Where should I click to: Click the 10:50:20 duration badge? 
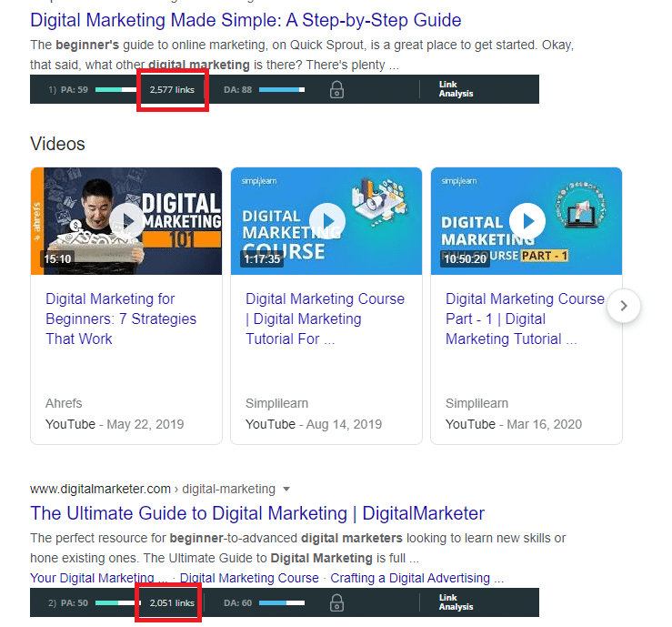465,259
